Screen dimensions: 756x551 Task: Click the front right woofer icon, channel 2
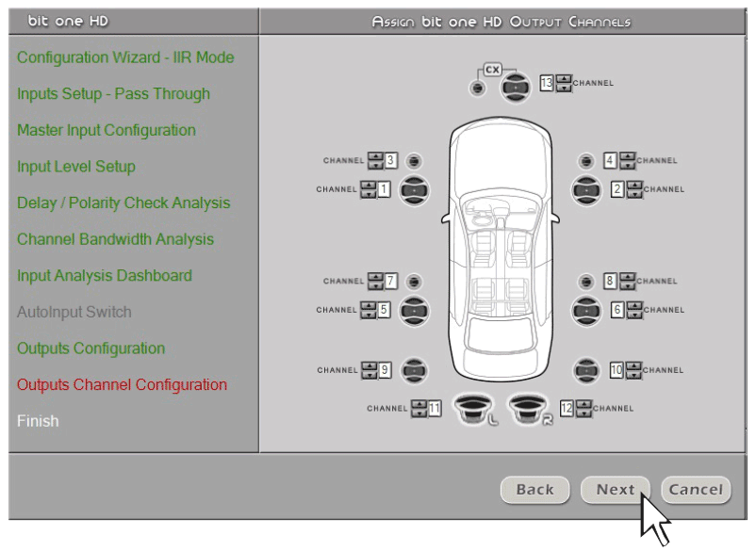click(x=586, y=190)
